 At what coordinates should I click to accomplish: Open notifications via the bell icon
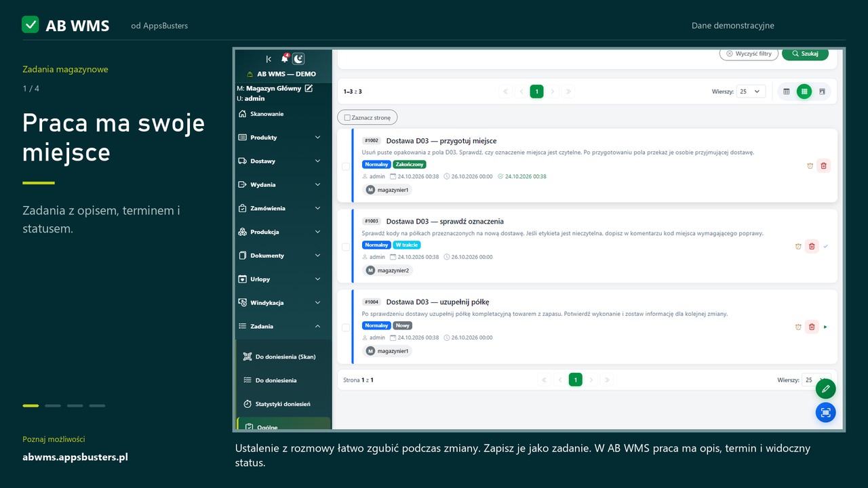tap(285, 59)
